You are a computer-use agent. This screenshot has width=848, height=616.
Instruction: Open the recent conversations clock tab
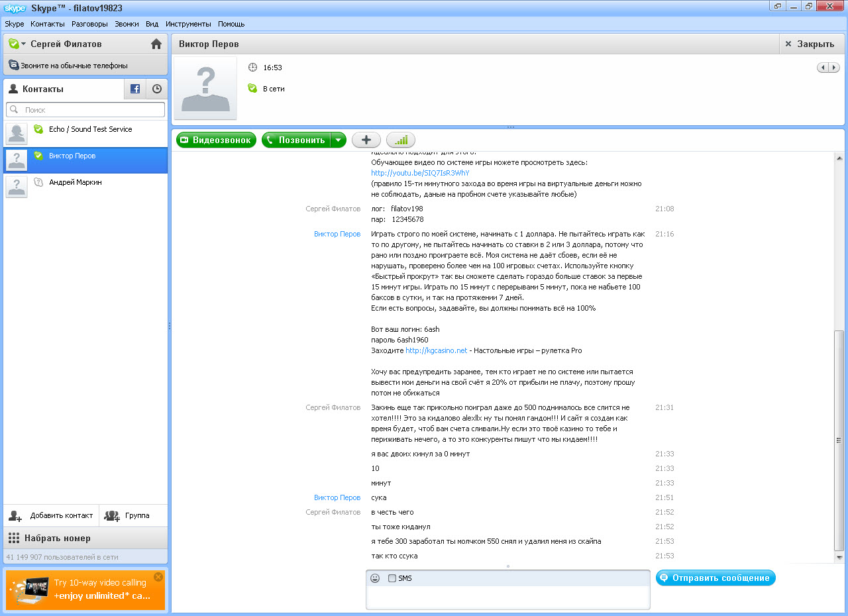(x=157, y=89)
